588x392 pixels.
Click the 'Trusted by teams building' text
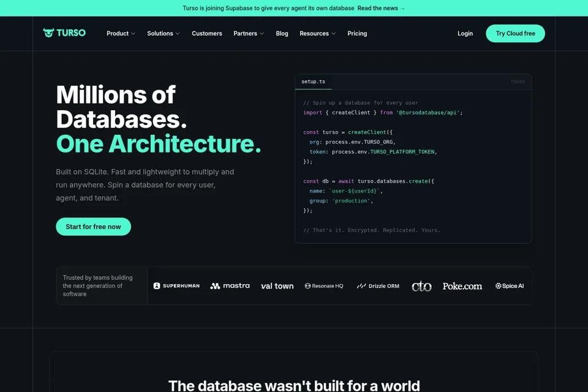(97, 286)
